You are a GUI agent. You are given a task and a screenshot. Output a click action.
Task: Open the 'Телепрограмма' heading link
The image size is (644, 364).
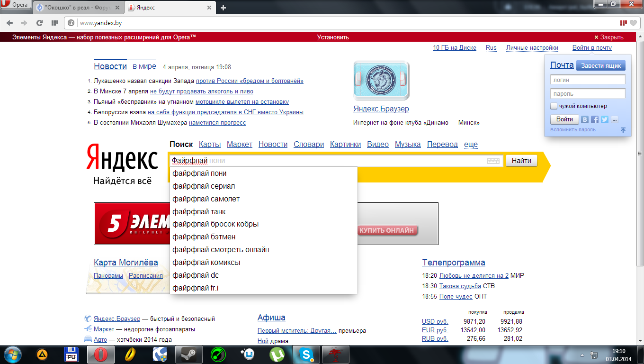(x=453, y=263)
